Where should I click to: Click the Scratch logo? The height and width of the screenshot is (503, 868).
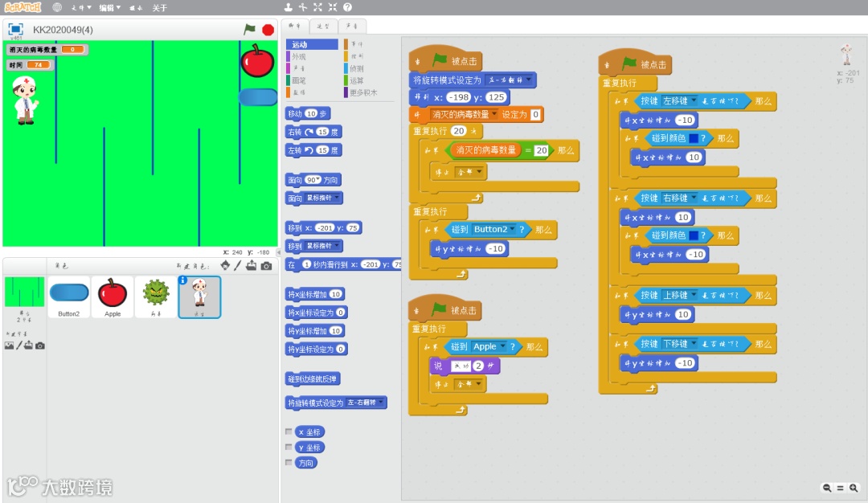23,7
